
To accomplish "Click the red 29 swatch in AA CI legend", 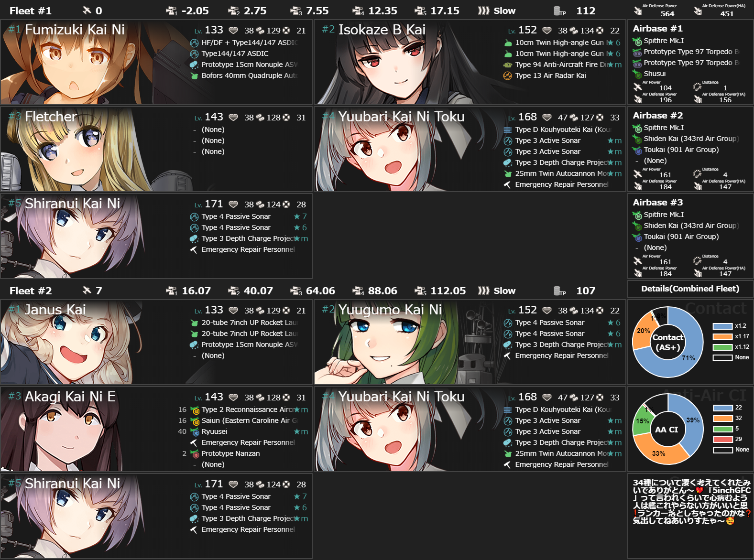I will tap(722, 440).
